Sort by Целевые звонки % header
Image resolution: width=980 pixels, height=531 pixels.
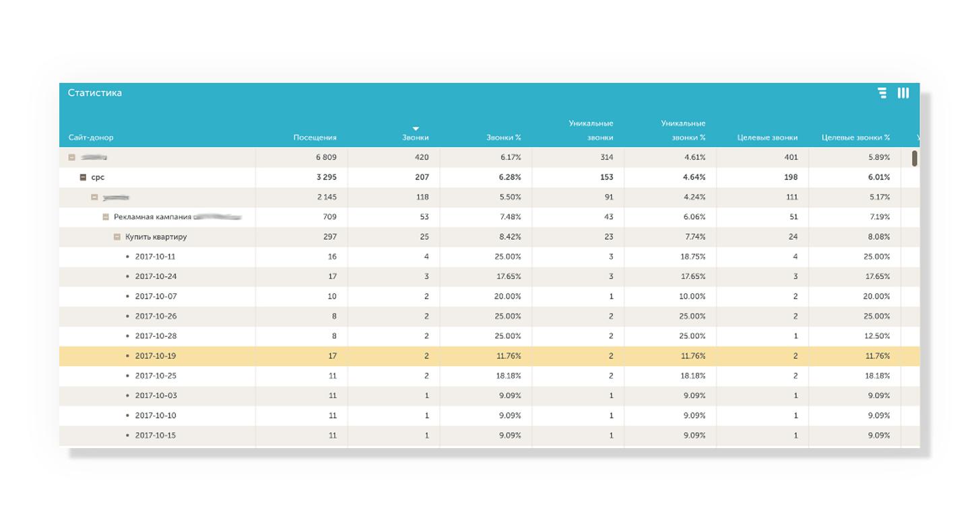point(856,137)
